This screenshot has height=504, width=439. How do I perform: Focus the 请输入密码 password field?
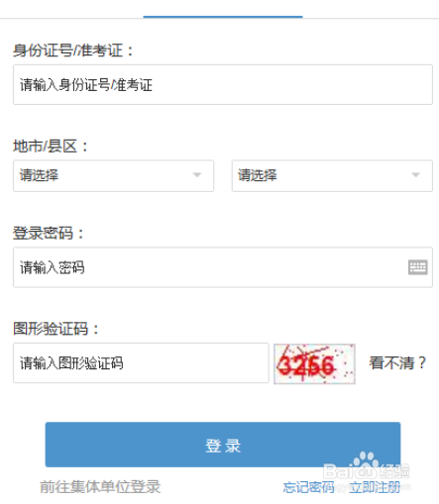click(x=223, y=267)
